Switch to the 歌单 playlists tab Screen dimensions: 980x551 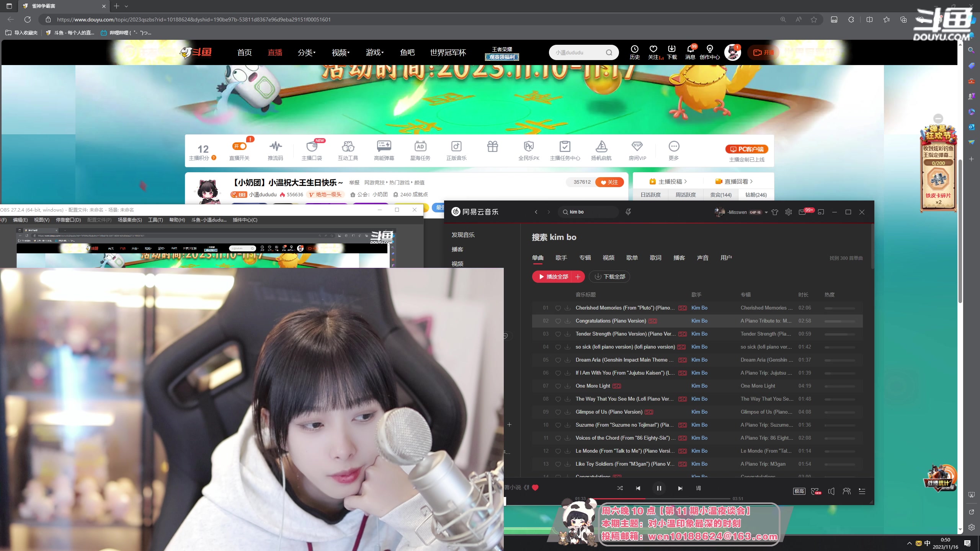(632, 258)
